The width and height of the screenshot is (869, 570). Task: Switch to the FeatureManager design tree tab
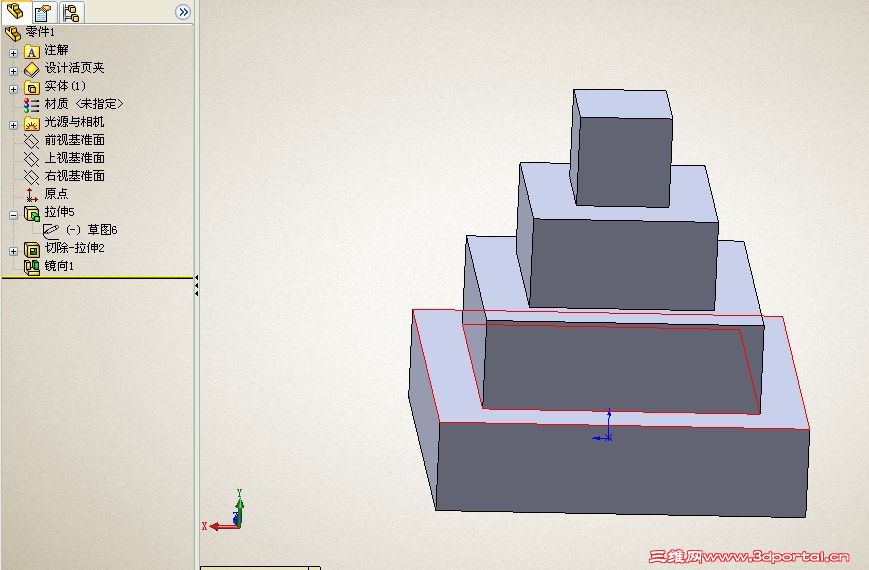16,11
